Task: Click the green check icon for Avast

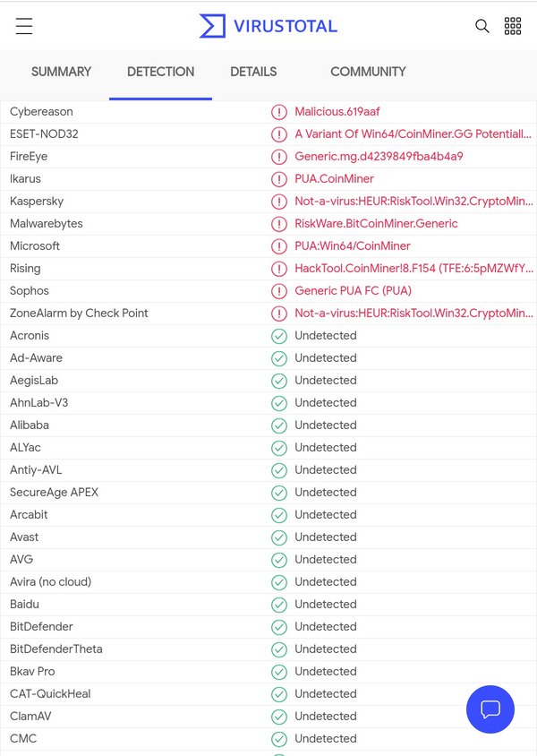Action: coord(279,537)
